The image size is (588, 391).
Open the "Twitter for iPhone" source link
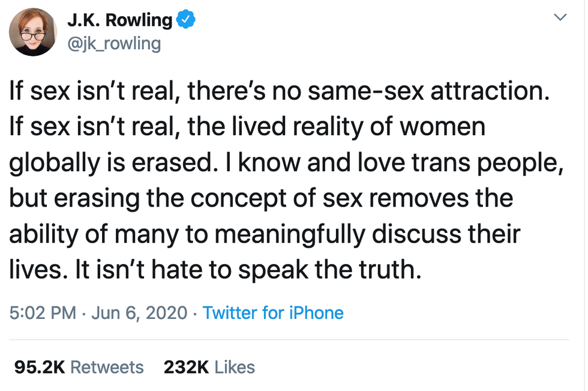pos(273,313)
